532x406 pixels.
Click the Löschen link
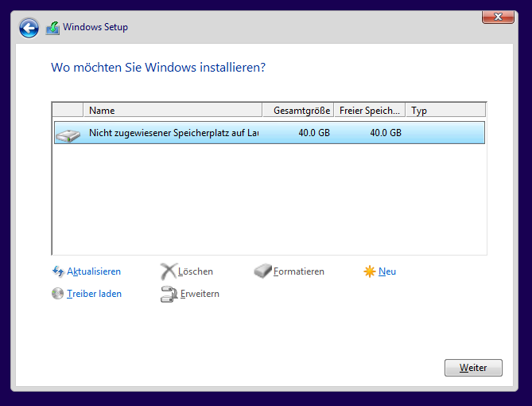[196, 271]
